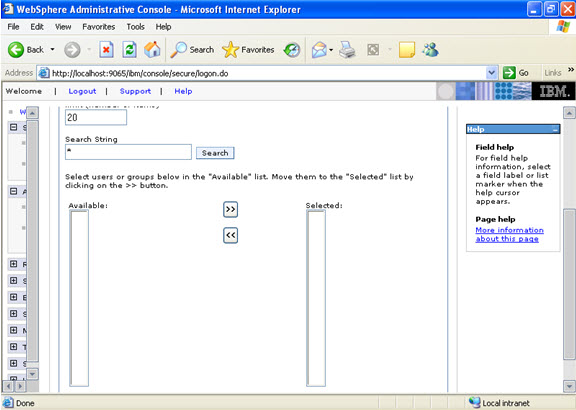
Task: Click main page scroll up arrow
Action: point(569,113)
